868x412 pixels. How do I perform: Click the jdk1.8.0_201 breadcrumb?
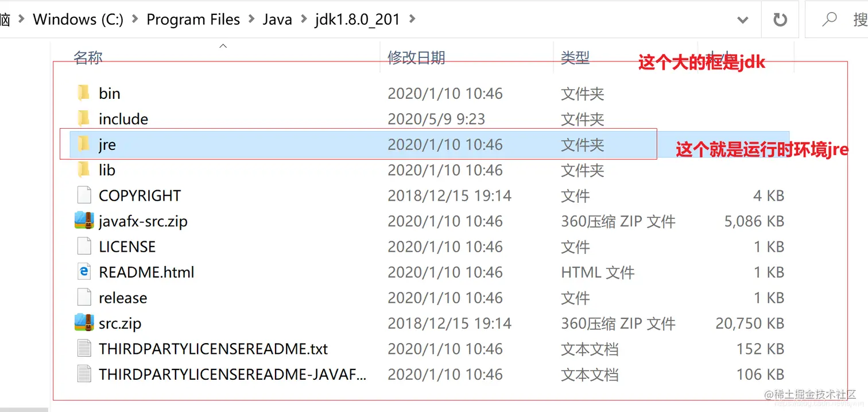[x=357, y=20]
